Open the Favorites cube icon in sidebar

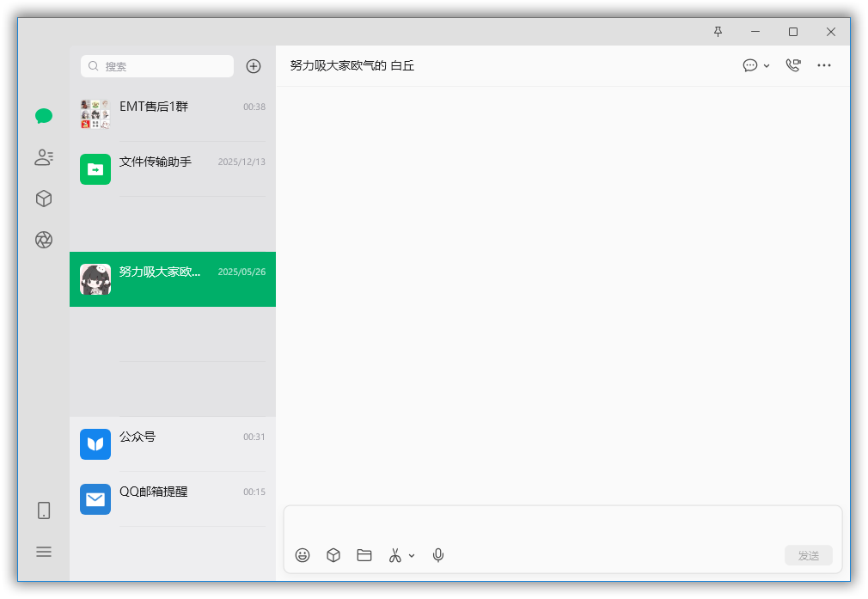pyautogui.click(x=44, y=199)
